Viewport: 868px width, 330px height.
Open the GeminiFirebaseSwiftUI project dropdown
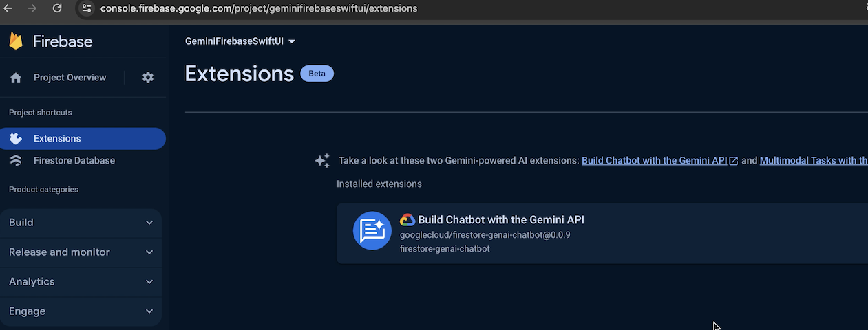click(240, 41)
